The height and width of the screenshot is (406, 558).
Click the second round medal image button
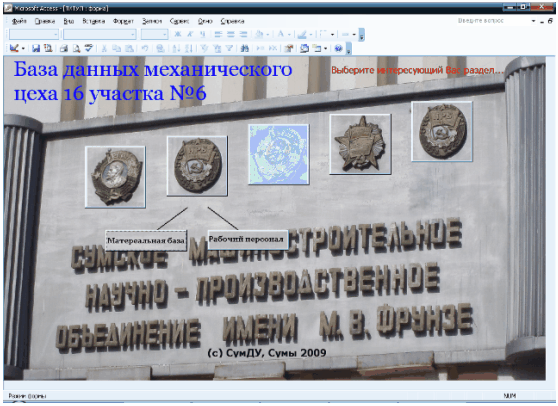click(198, 166)
